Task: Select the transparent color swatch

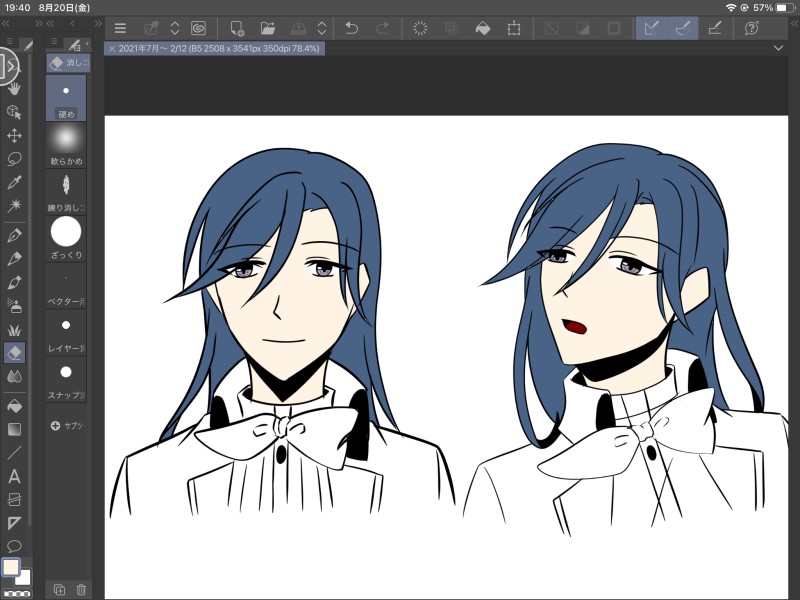Action: tap(17, 594)
